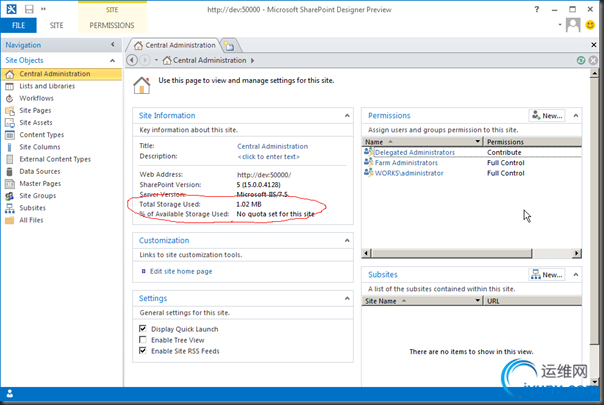The width and height of the screenshot is (604, 405).
Task: Collapse the Subsites panel
Action: coord(575,274)
